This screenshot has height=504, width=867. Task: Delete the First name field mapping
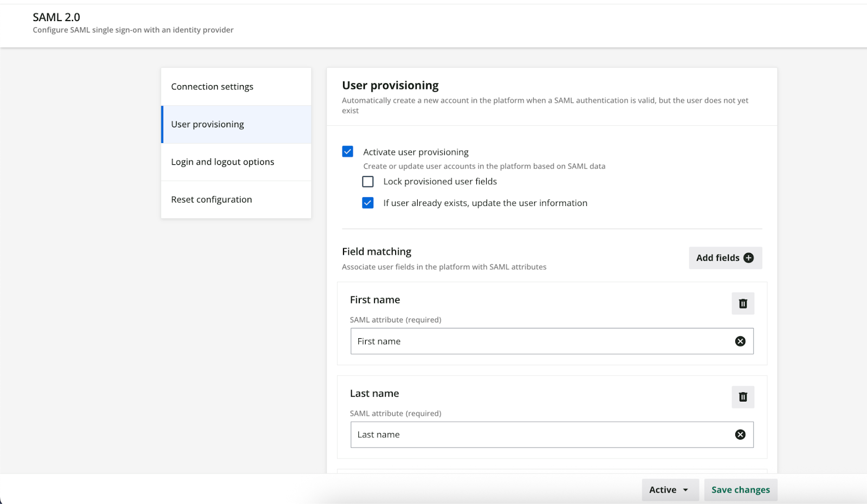coord(743,303)
